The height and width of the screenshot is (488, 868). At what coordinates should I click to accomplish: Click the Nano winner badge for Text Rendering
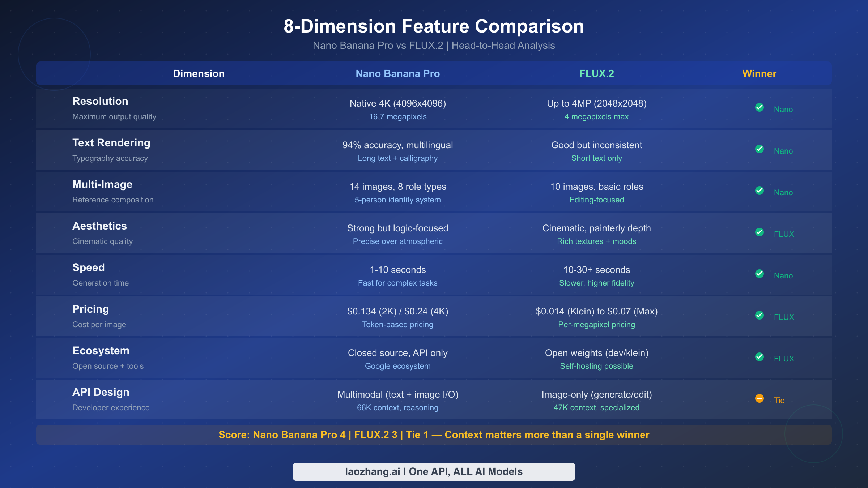tap(759, 149)
